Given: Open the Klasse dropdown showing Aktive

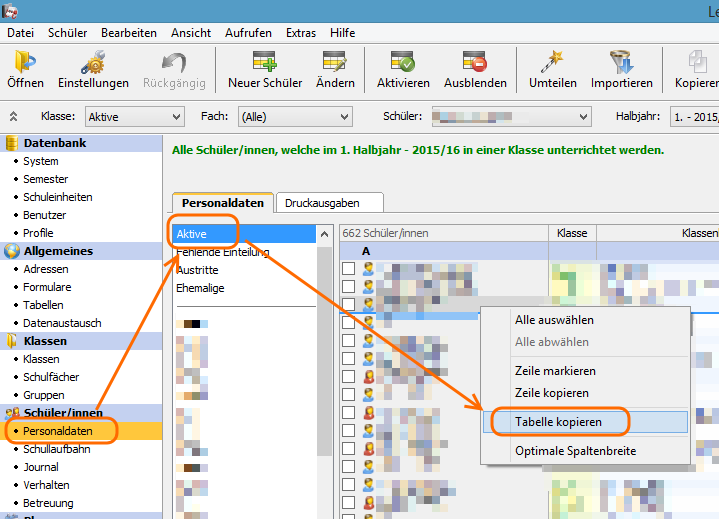Looking at the screenshot, I should (x=135, y=117).
